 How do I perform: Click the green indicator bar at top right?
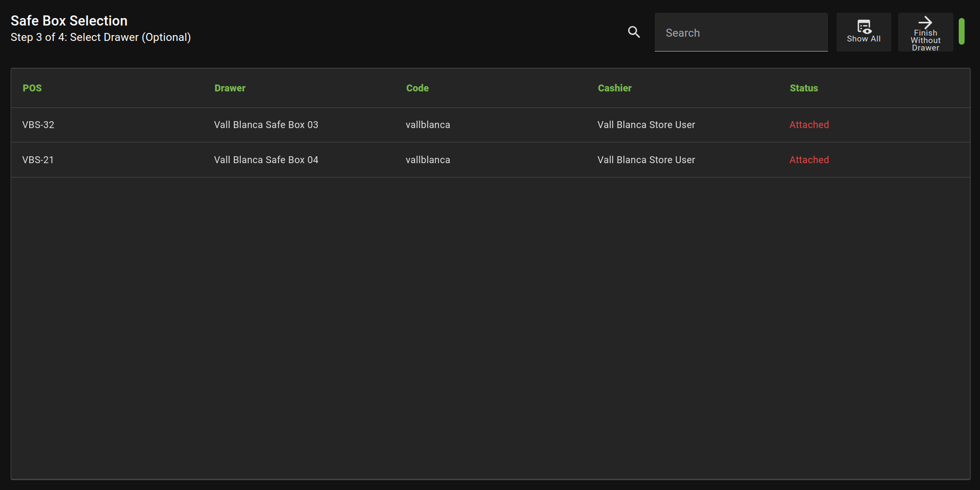[961, 31]
